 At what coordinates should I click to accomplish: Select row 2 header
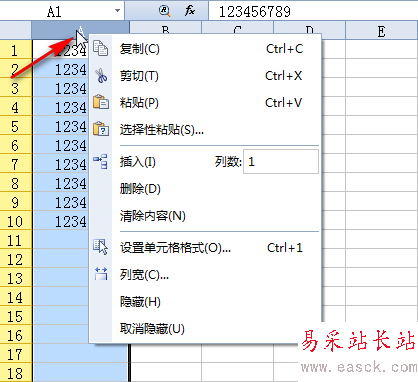pyautogui.click(x=16, y=69)
